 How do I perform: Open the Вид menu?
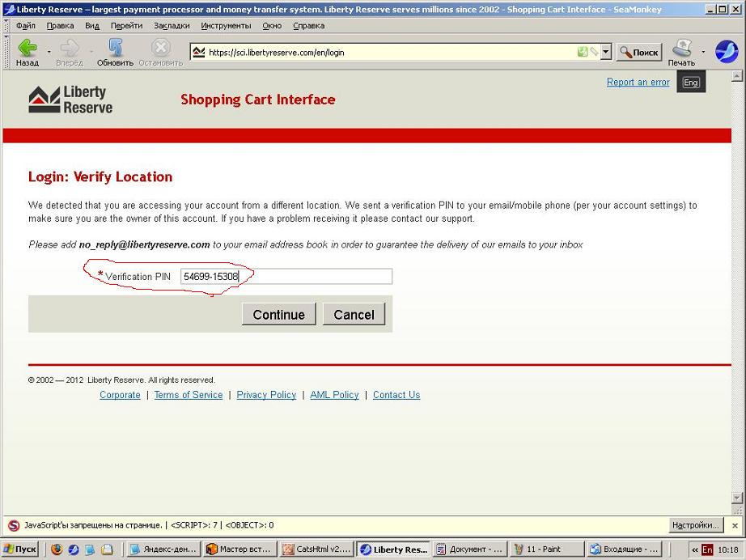(91, 26)
